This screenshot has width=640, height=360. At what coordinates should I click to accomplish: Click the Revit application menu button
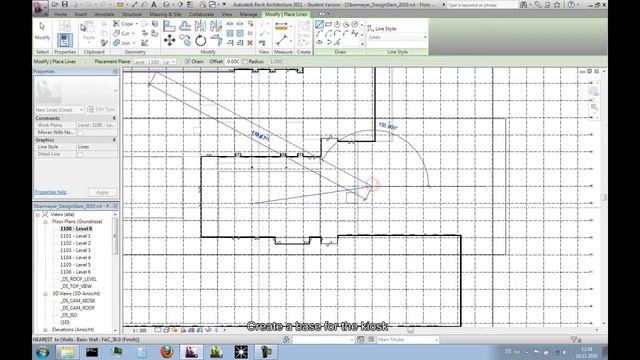pyautogui.click(x=40, y=7)
